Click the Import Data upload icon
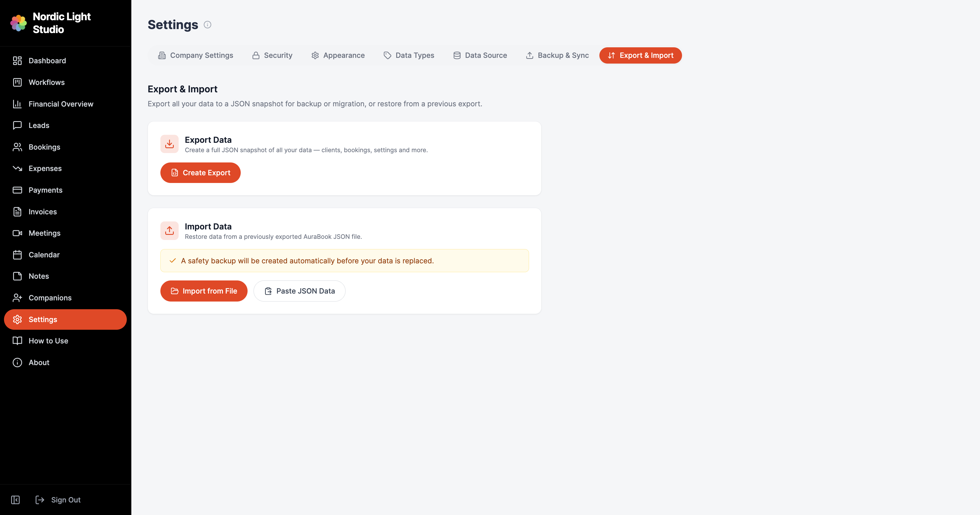This screenshot has height=515, width=980. 169,231
